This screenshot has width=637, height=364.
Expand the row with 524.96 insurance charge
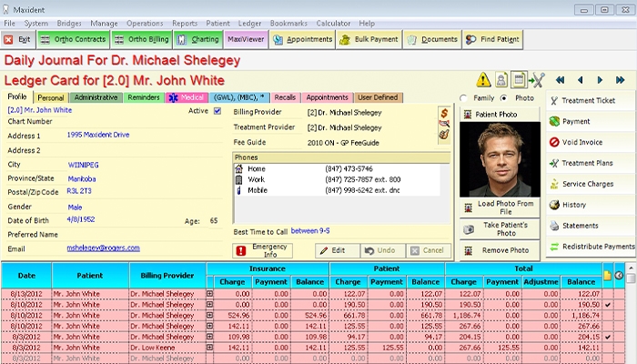pyautogui.click(x=211, y=315)
